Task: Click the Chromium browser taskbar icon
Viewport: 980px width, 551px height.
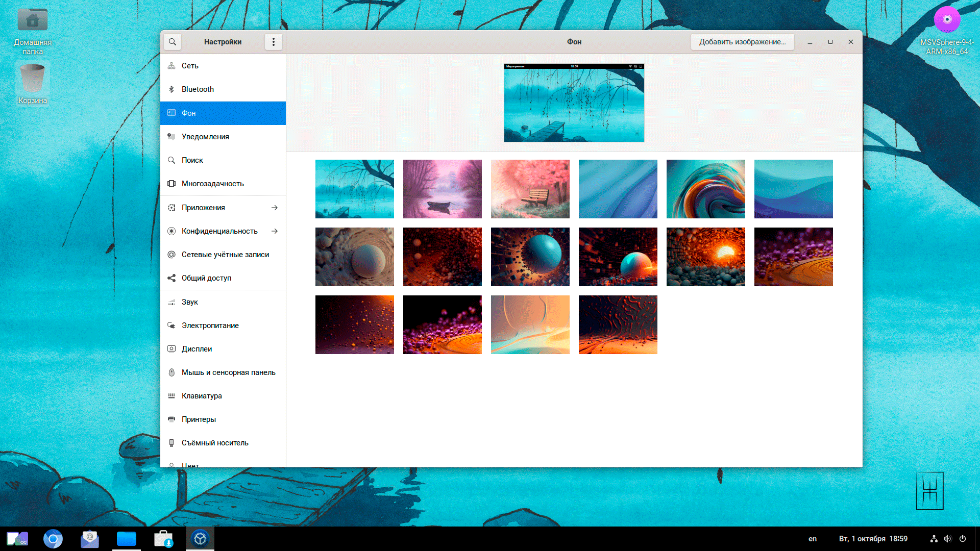Action: click(53, 539)
